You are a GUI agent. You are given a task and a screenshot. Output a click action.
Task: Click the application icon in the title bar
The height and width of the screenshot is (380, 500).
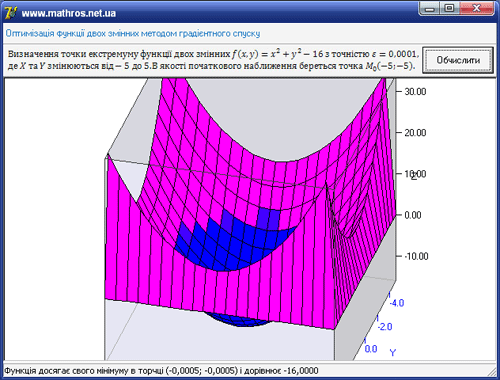coord(11,13)
